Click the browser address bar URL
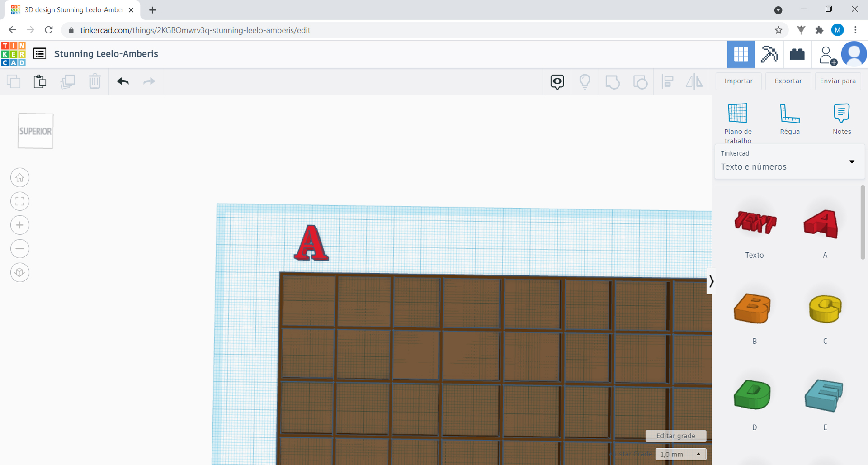The width and height of the screenshot is (868, 465). coord(195,30)
